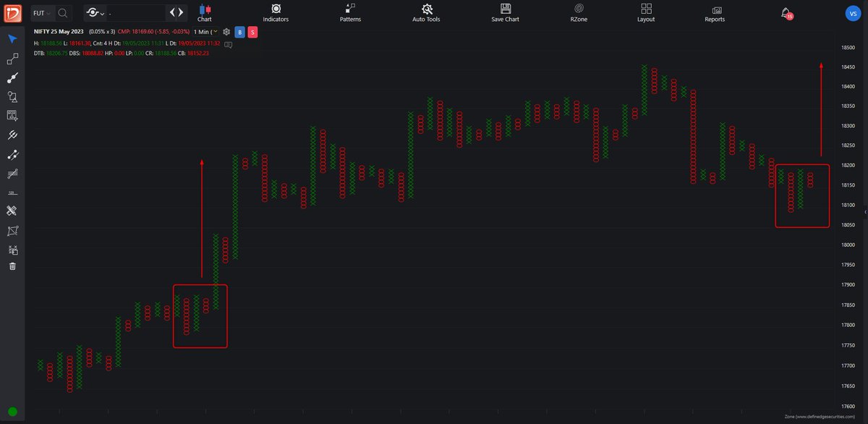Select the ruler and pencil tool
The image size is (868, 424).
click(x=12, y=211)
